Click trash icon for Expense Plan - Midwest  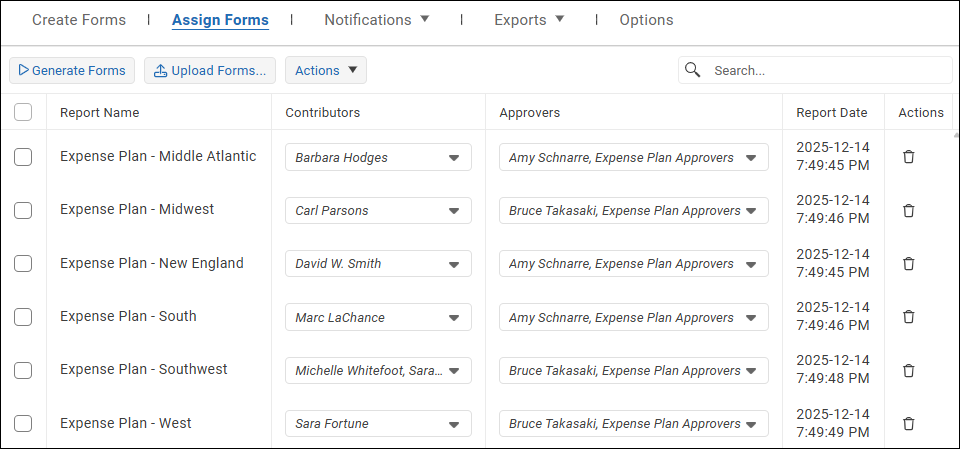pos(908,210)
